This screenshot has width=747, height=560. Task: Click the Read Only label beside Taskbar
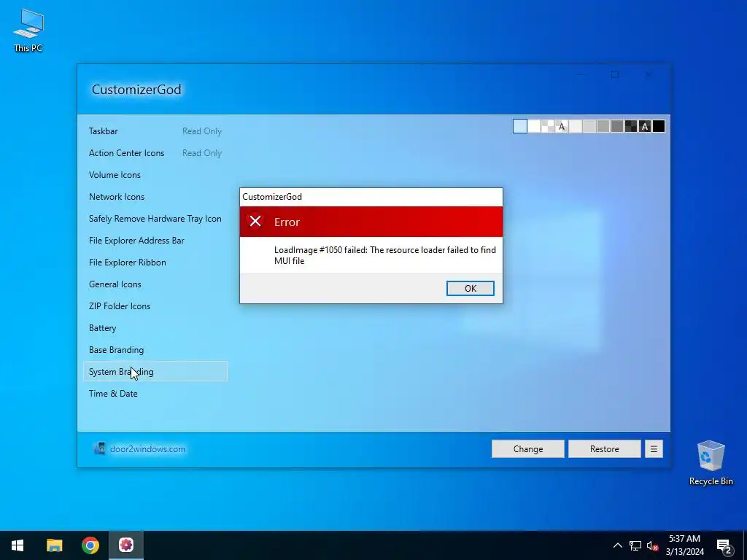coord(202,131)
